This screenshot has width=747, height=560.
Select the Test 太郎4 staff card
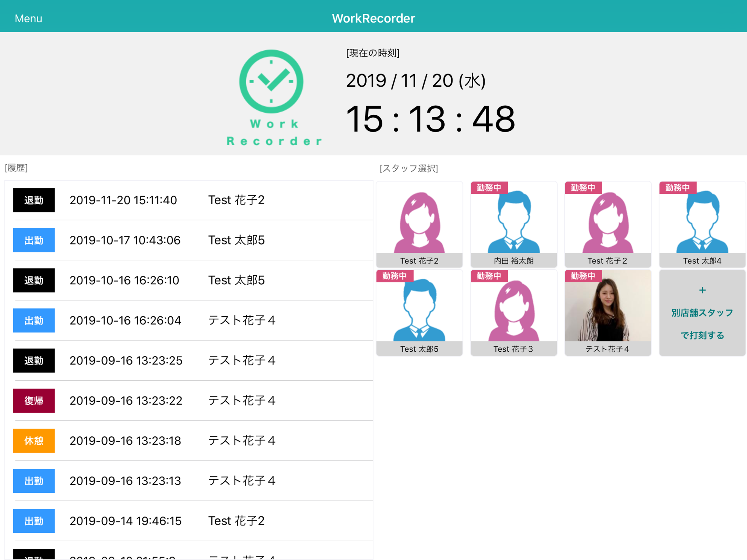[702, 224]
